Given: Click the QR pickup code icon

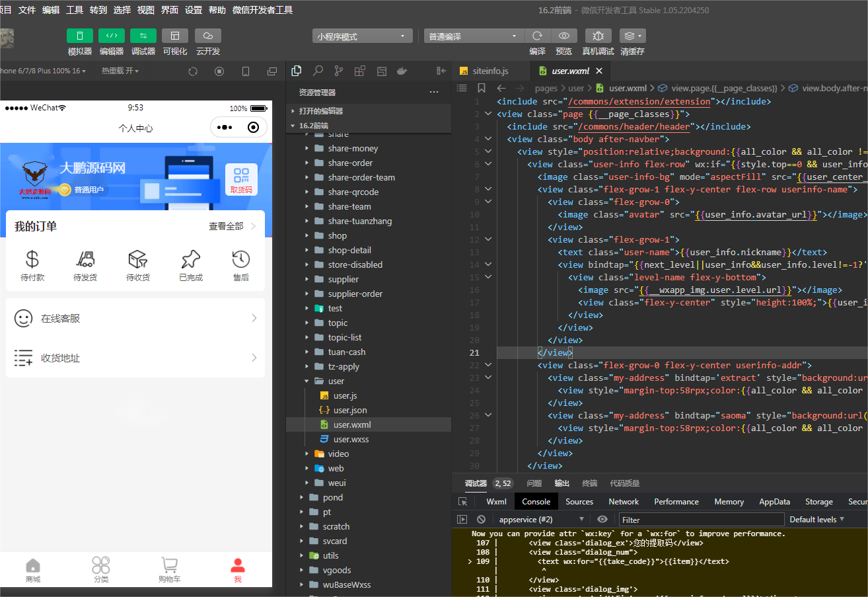Looking at the screenshot, I should tap(241, 179).
